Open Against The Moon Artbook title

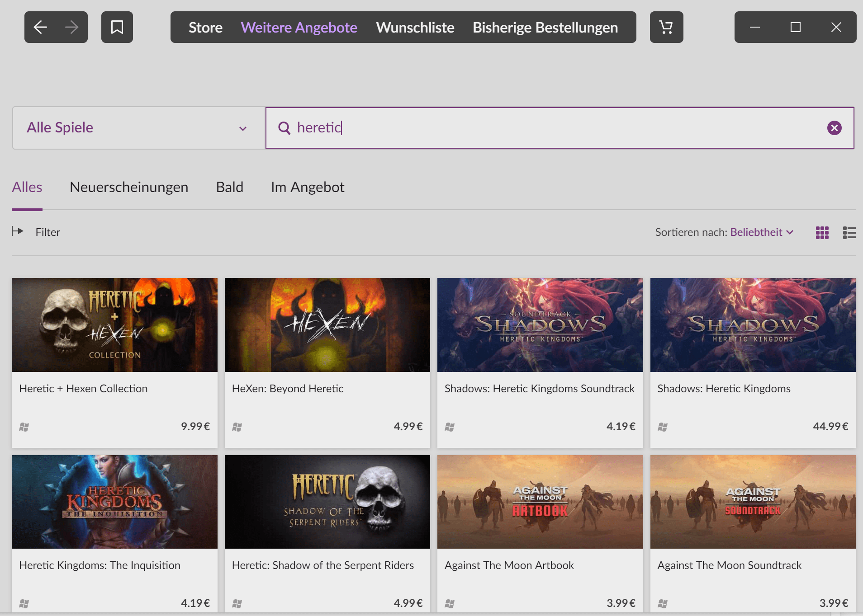[x=509, y=565]
